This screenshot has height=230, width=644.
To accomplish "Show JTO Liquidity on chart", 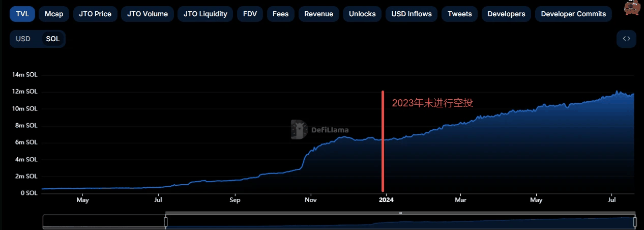I will click(x=206, y=14).
